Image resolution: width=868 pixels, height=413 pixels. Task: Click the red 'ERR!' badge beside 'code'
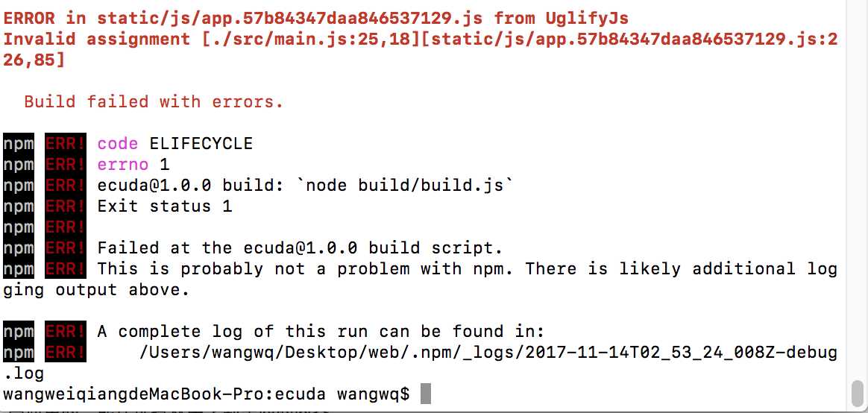(65, 143)
